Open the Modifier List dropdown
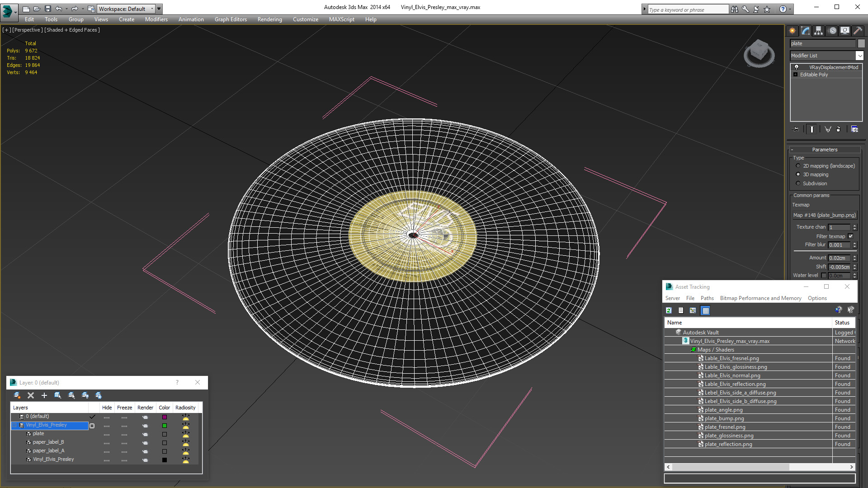 click(x=859, y=56)
